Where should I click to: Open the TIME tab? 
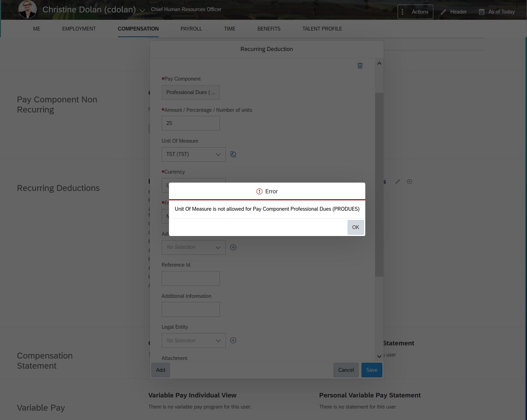click(230, 29)
